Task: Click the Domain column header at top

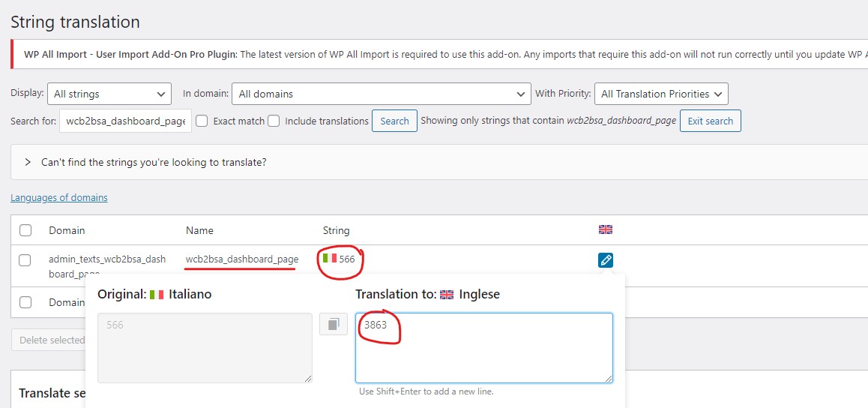Action: [67, 230]
